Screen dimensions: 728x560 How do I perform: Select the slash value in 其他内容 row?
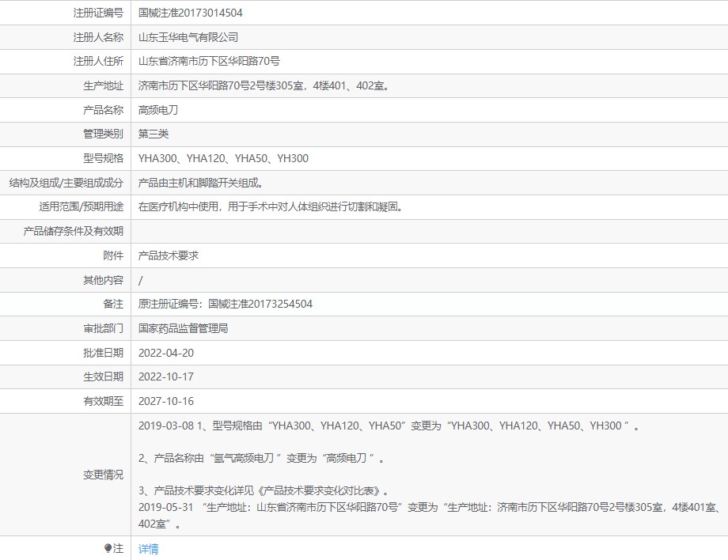pyautogui.click(x=141, y=280)
